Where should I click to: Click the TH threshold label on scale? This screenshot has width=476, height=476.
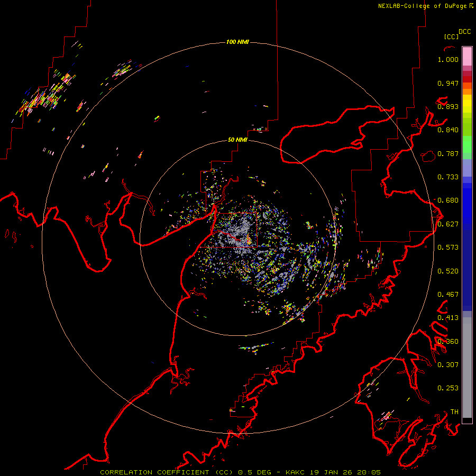tap(454, 412)
